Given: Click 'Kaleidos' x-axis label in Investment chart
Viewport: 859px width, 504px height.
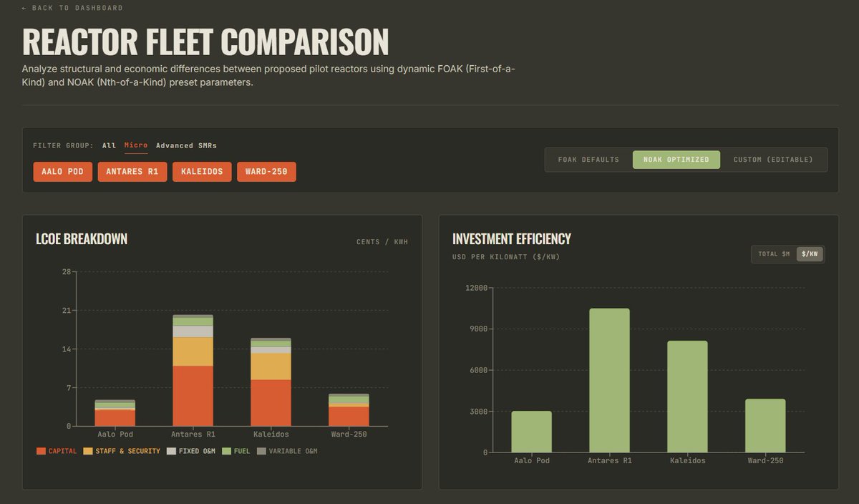Looking at the screenshot, I should click(x=687, y=460).
